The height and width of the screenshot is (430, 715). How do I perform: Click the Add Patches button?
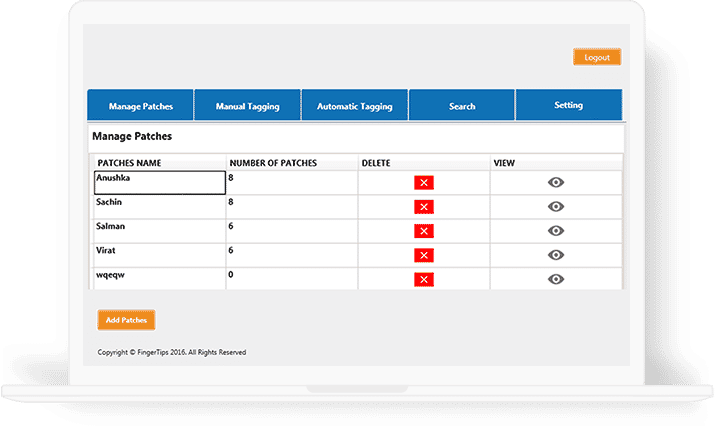pyautogui.click(x=126, y=320)
